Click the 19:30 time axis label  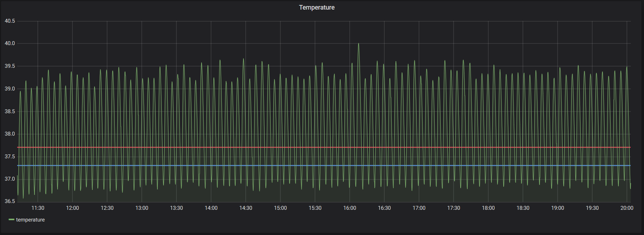592,208
